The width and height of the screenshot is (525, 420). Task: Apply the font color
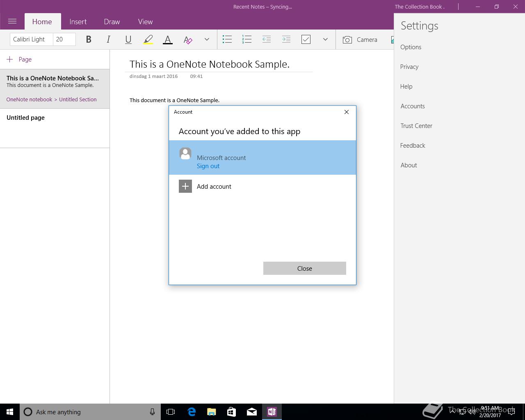168,39
